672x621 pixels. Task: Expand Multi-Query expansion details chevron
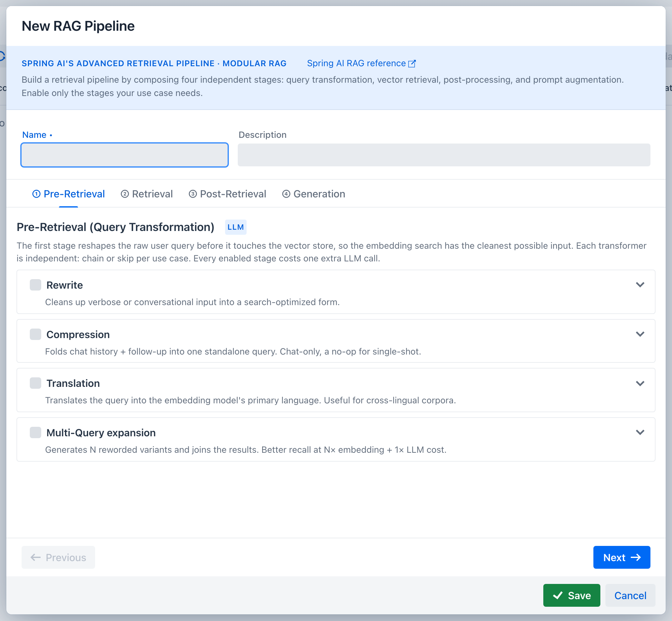640,432
